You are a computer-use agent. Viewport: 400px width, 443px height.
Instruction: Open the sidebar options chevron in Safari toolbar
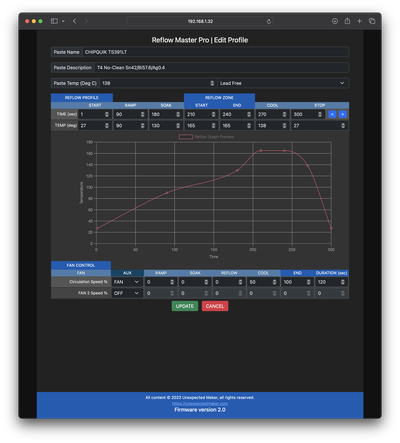63,21
